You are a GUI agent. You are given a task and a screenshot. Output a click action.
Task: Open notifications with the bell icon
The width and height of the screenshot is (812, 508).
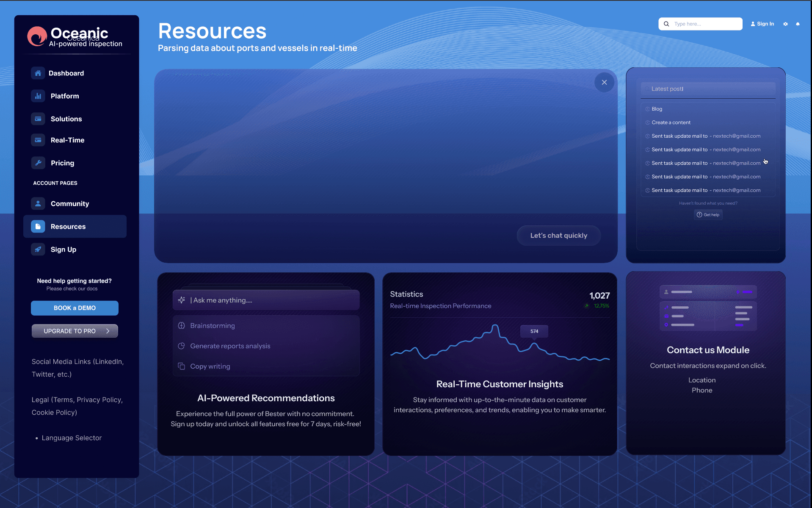click(798, 24)
